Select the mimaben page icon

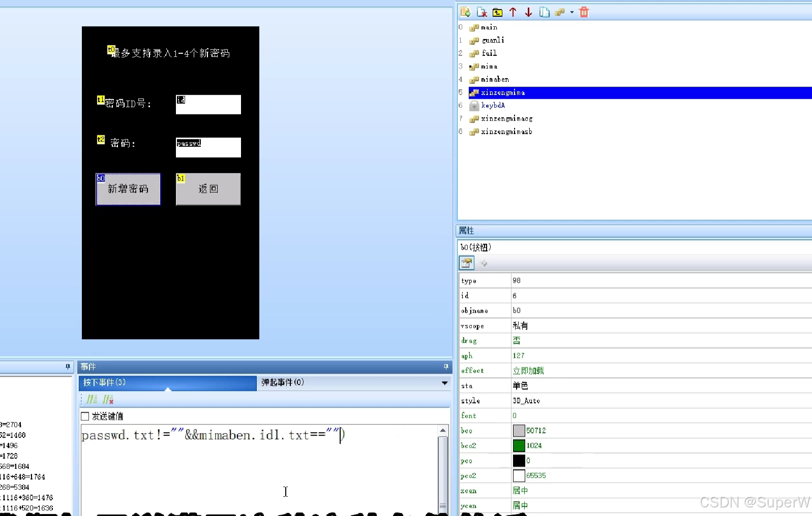click(x=474, y=80)
